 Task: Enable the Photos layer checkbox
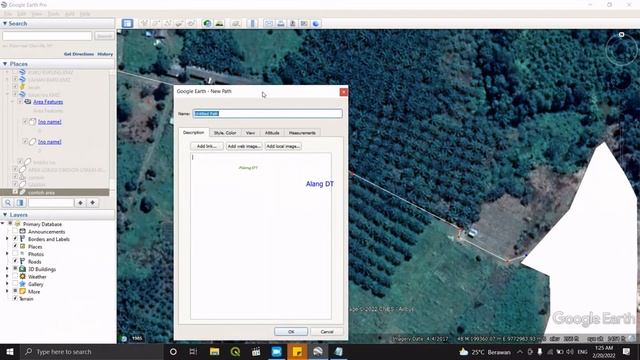[15, 254]
